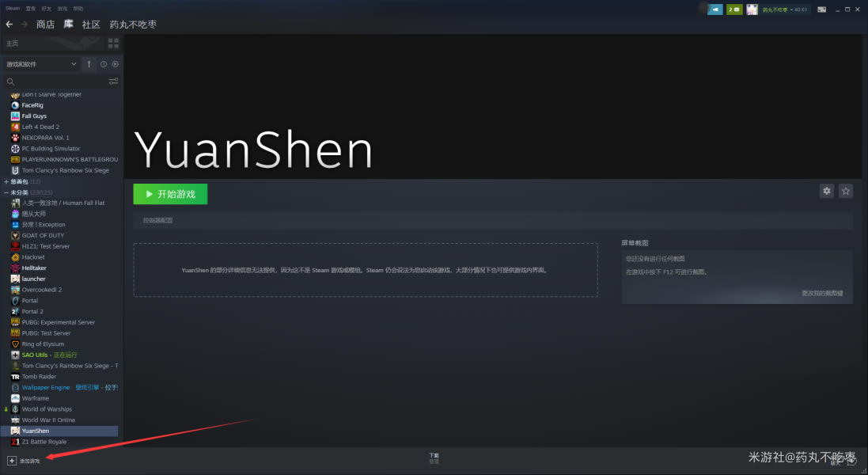This screenshot has height=475, width=868.
Task: Click the blue announcements megaphone icon
Action: (x=715, y=9)
